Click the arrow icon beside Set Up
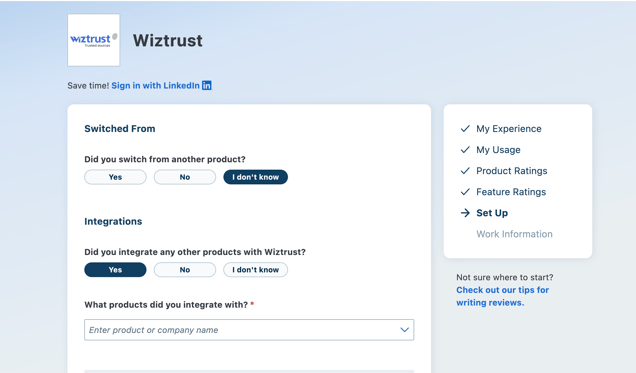This screenshot has height=373, width=636. (465, 213)
